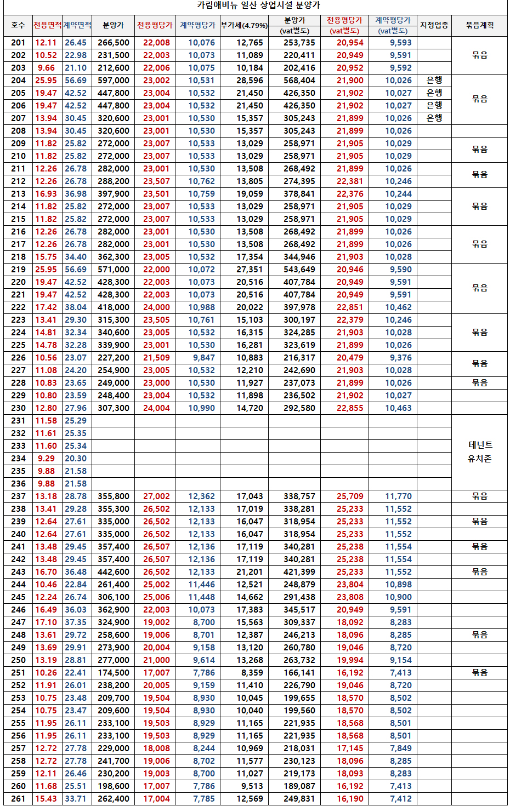
Task: Click value 24,000 in row 222
Action: (x=156, y=307)
